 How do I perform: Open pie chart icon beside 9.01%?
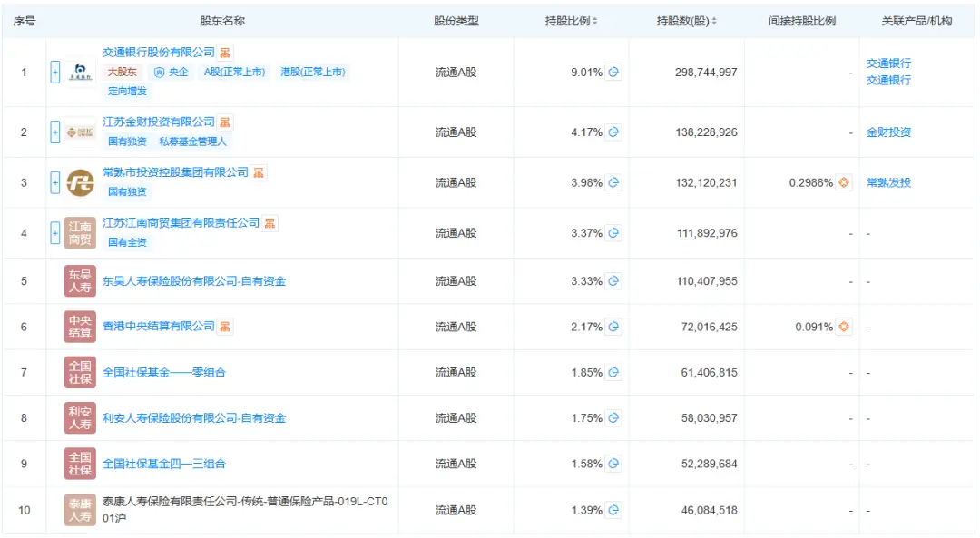613,72
